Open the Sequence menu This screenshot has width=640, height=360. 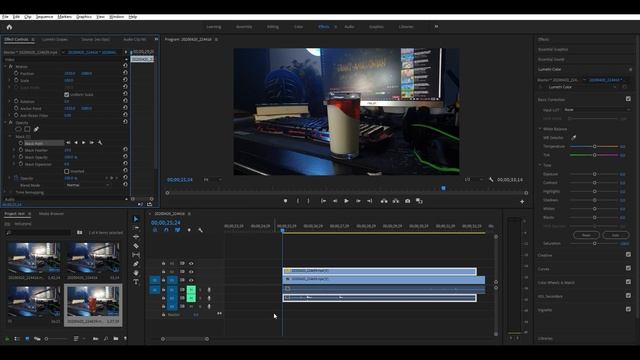coord(44,17)
